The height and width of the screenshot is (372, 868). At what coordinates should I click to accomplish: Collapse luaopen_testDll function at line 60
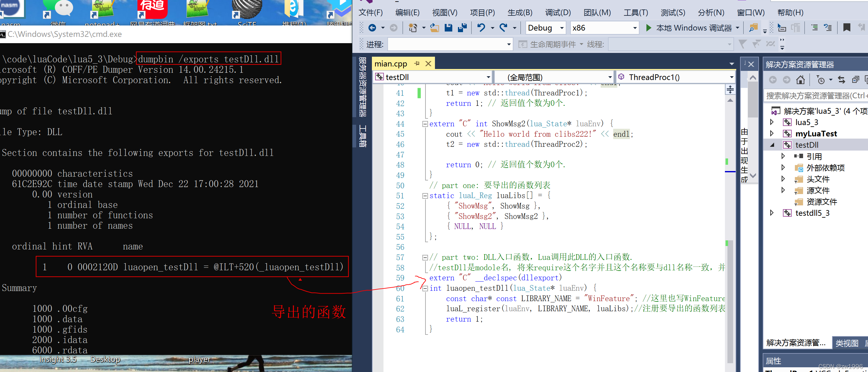425,288
